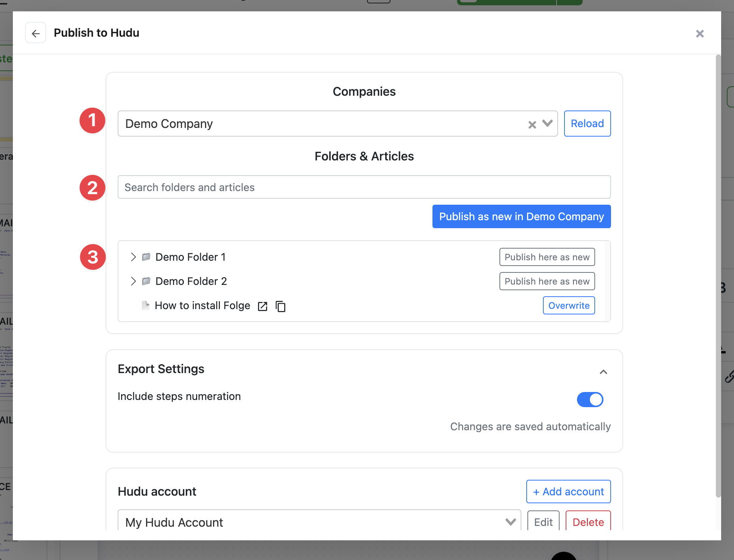This screenshot has height=560, width=734.
Task: Click the Demo Folder 2 label
Action: tap(191, 281)
